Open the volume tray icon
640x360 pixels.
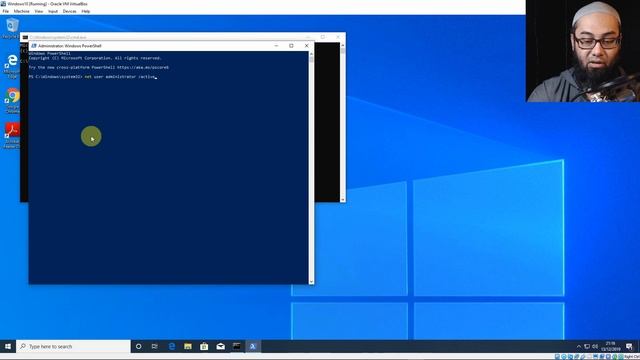pyautogui.click(x=595, y=347)
